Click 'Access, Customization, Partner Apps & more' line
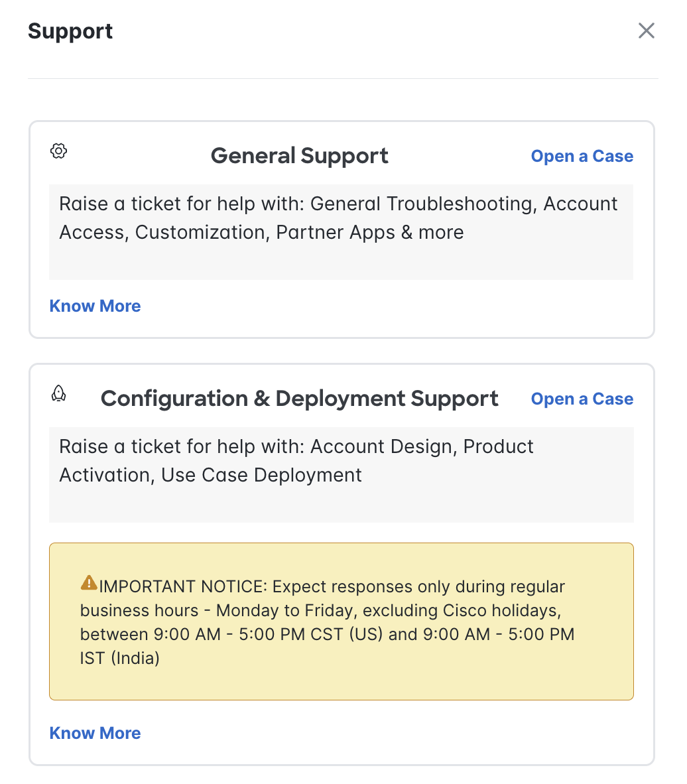The image size is (687, 784). pos(261,233)
